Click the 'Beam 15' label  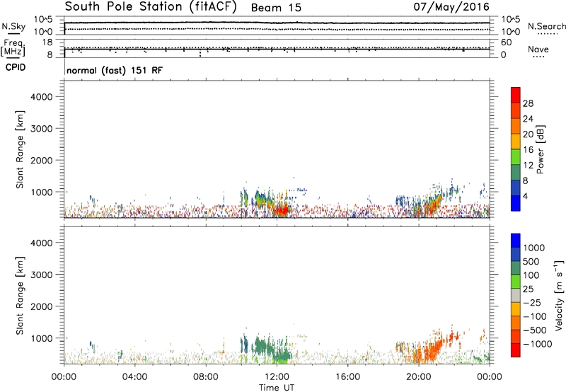(276, 8)
